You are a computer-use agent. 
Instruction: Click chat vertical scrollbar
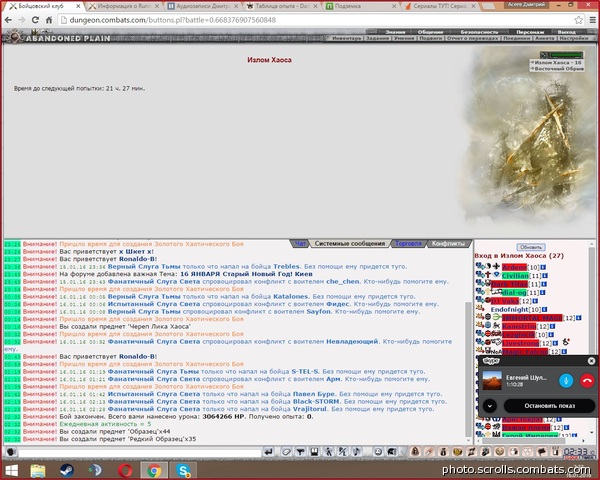tap(468, 369)
